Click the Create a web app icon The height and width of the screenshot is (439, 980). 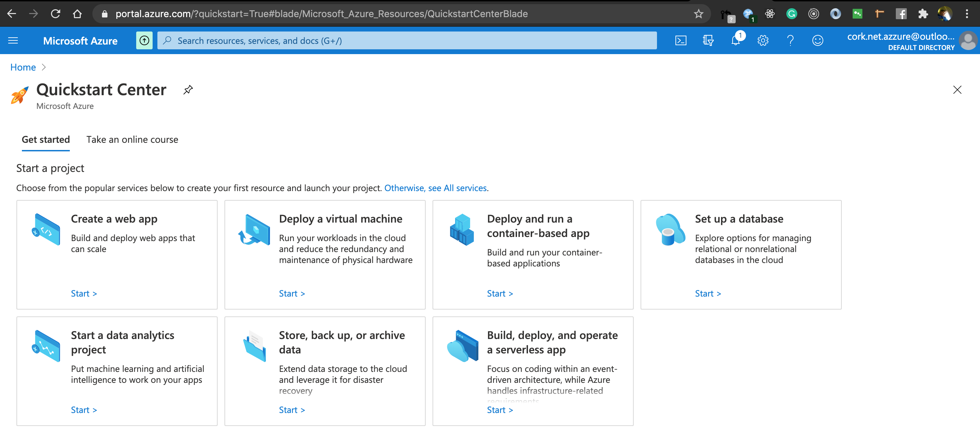(46, 229)
